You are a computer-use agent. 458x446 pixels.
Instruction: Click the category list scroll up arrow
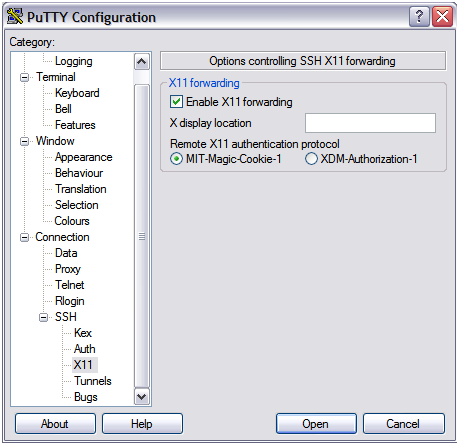pos(142,62)
